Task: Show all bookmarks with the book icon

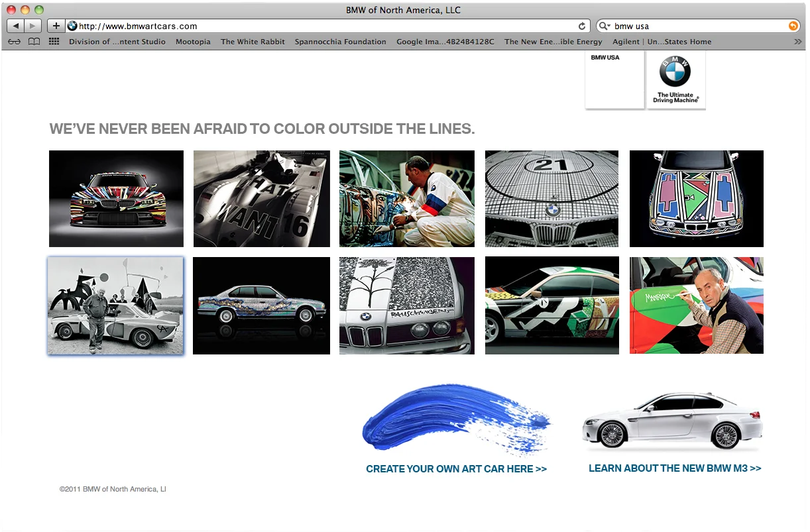Action: 34,42
